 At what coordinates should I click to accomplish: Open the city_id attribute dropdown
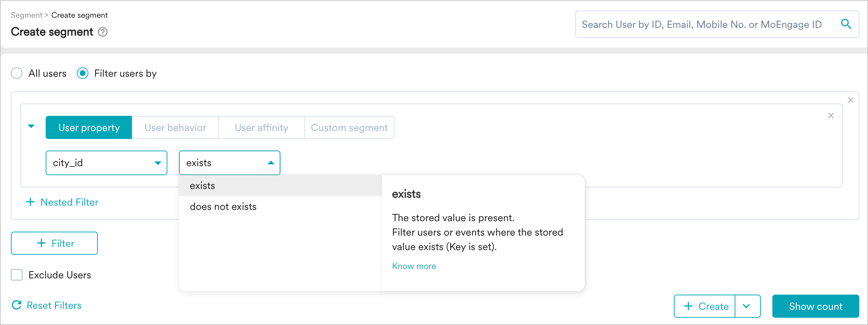coord(106,163)
